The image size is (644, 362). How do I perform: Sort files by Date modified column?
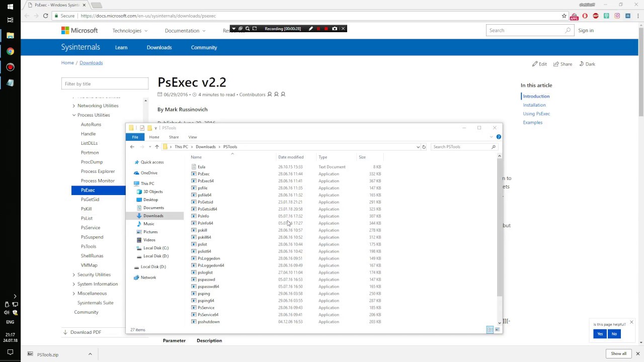(x=291, y=157)
